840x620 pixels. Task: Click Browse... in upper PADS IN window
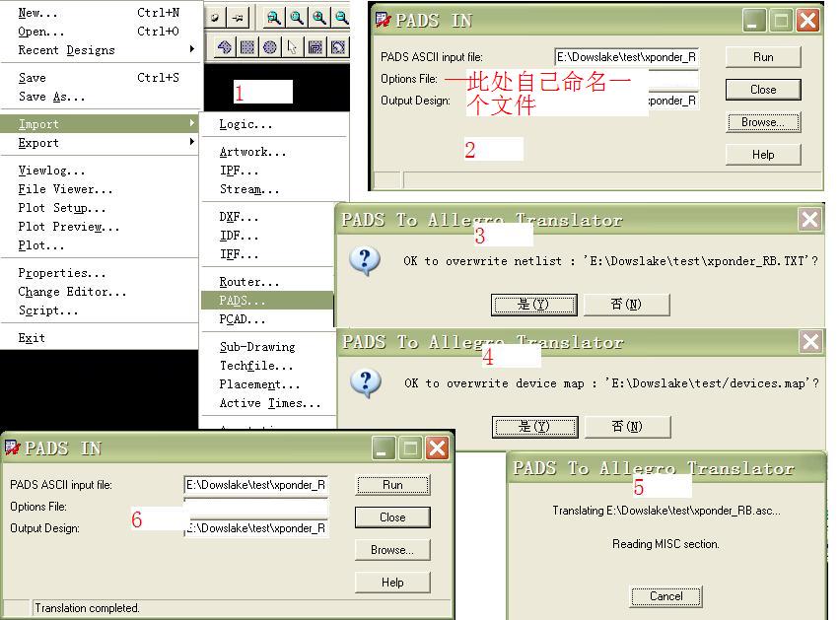pos(763,122)
